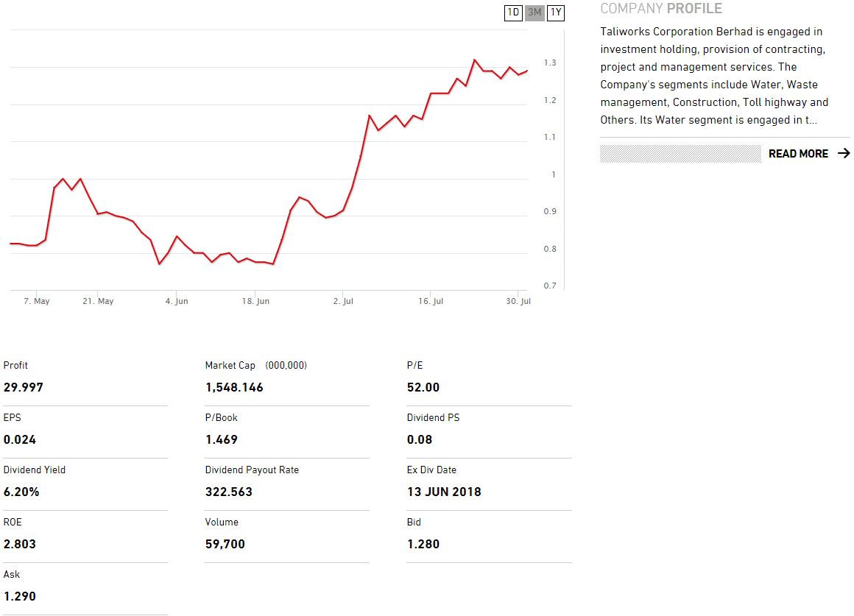The width and height of the screenshot is (854, 616).
Task: Click the P/E value 52.00
Action: 423,388
